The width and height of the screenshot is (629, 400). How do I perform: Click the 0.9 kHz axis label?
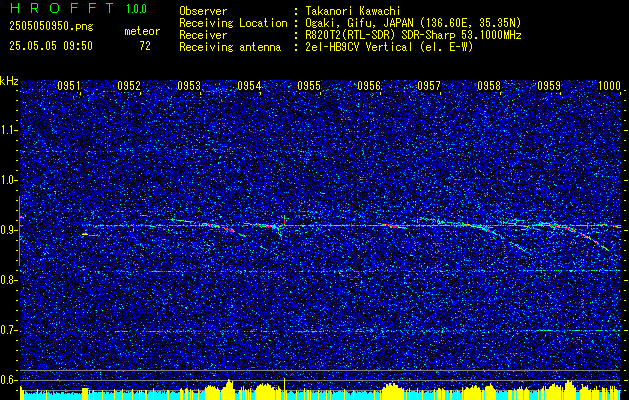(x=8, y=230)
